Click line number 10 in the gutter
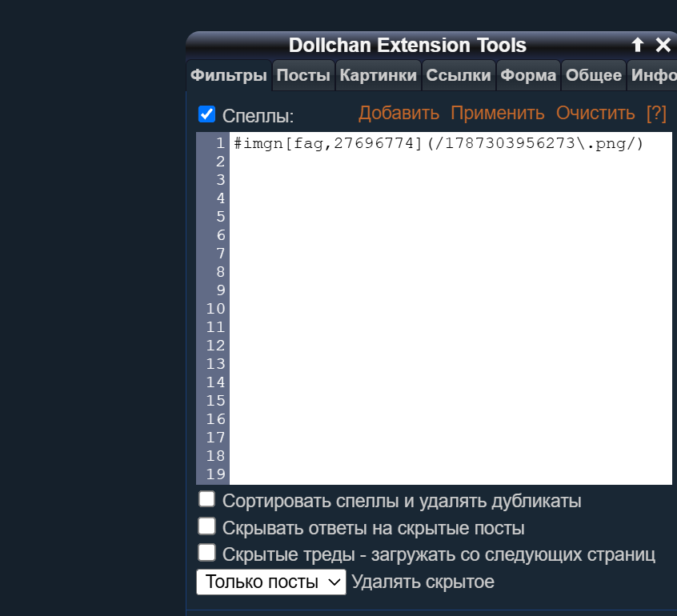The width and height of the screenshot is (677, 616). click(x=215, y=309)
